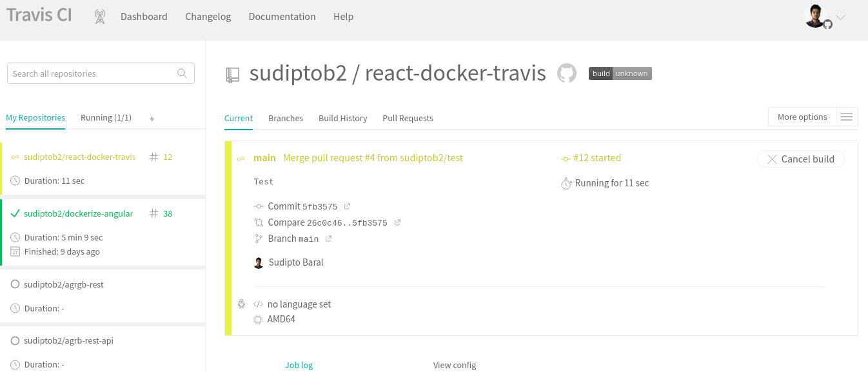
Task: Open the GitHub octocat icon beside repository name
Action: pyautogui.click(x=567, y=73)
